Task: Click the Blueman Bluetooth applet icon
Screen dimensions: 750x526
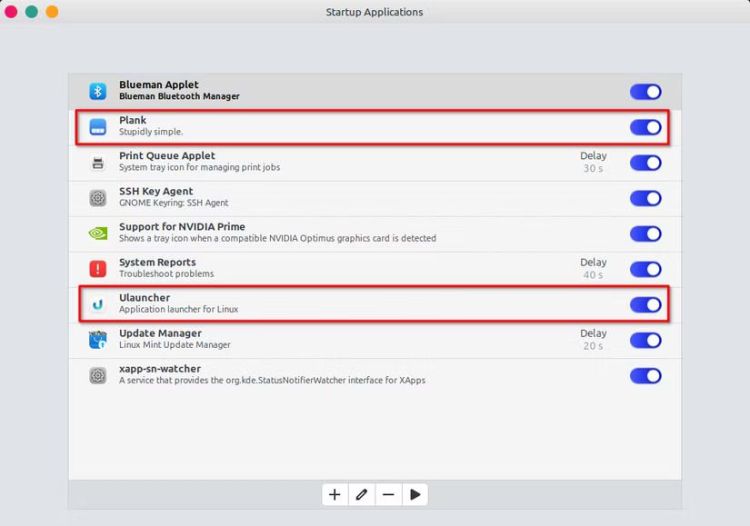Action: pos(98,91)
